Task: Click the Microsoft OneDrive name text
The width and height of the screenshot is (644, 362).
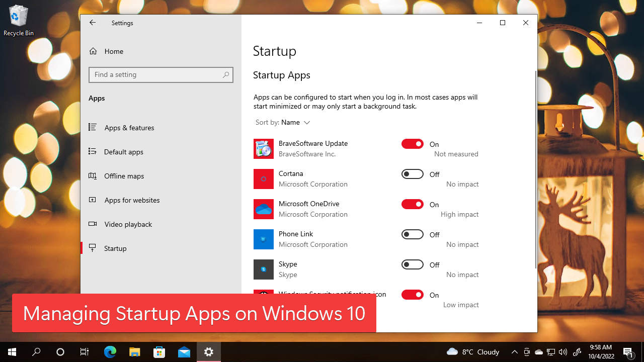Action: [x=309, y=204]
